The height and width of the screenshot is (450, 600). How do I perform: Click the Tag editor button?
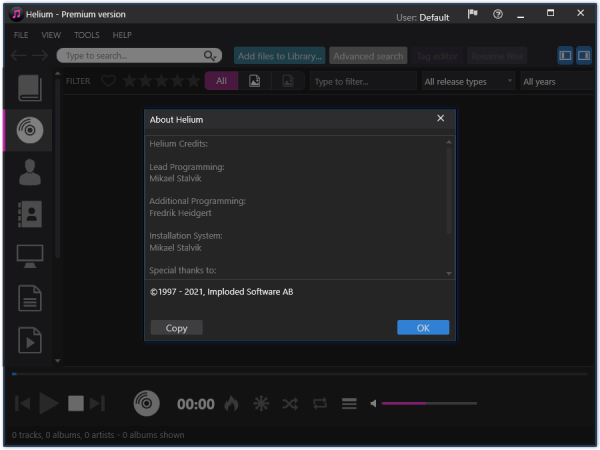click(437, 56)
